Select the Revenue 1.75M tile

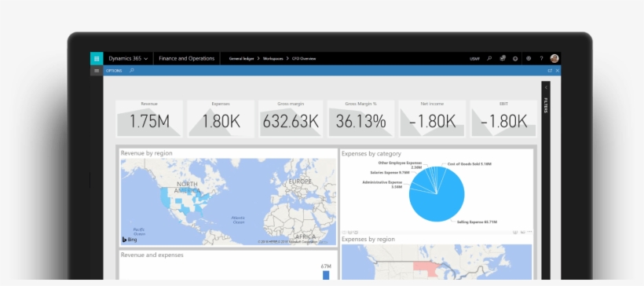149,119
